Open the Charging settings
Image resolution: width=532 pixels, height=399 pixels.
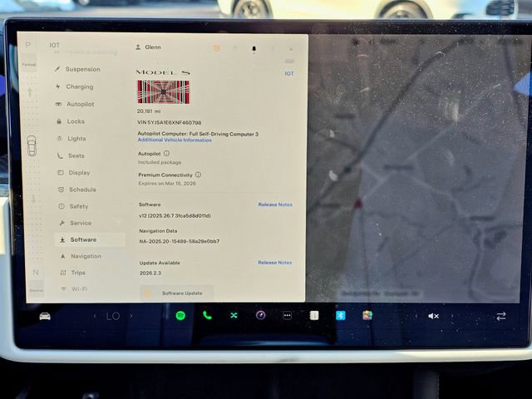tap(74, 86)
